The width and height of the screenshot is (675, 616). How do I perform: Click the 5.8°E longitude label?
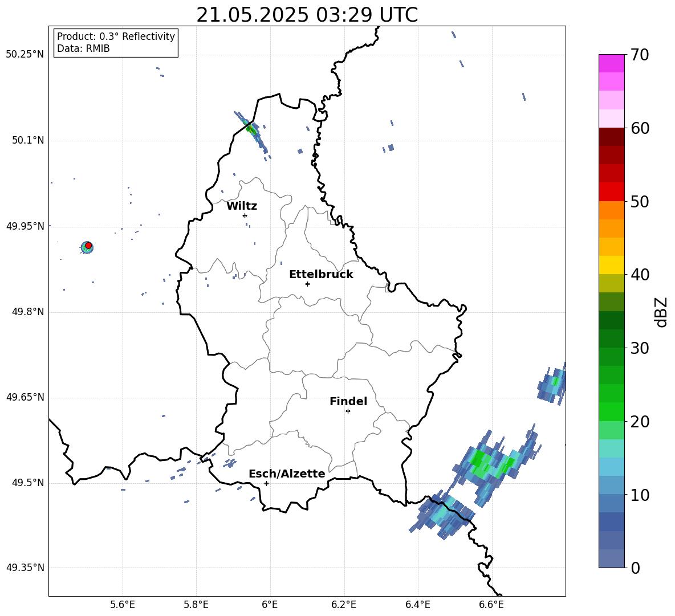(196, 605)
